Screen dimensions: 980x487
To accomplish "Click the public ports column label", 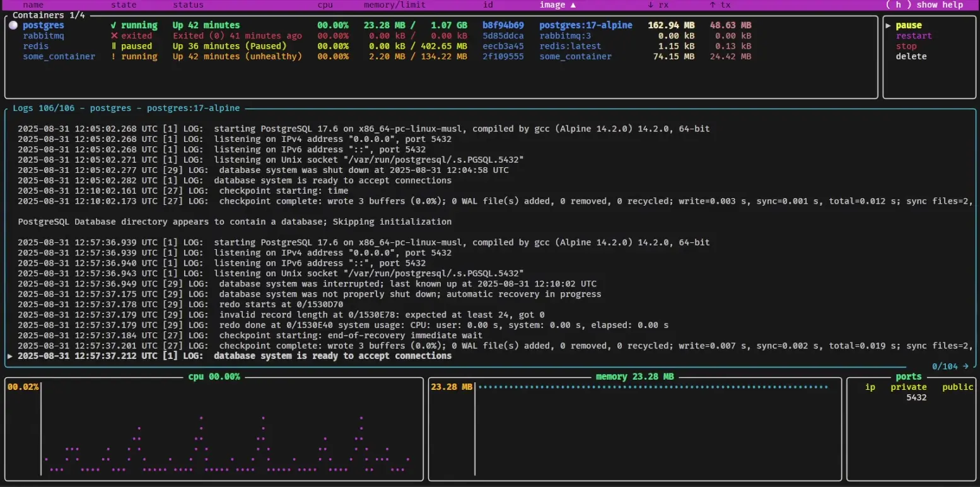I will click(958, 387).
